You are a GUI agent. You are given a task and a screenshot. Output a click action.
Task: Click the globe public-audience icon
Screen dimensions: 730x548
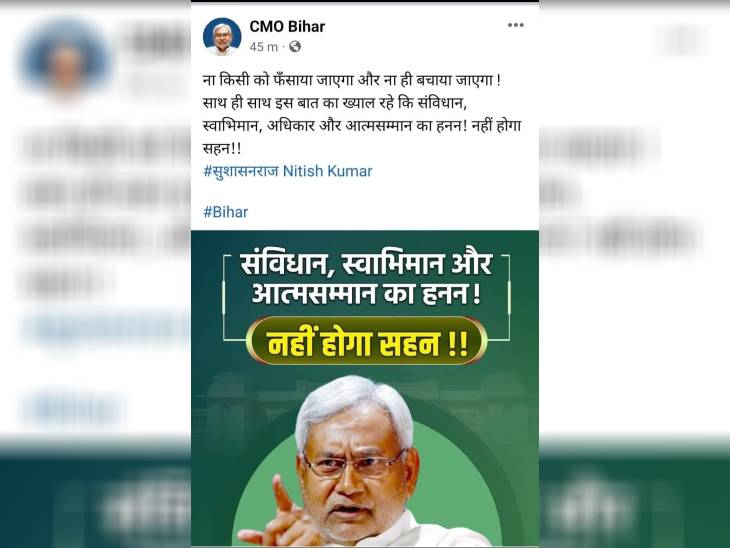tap(295, 47)
